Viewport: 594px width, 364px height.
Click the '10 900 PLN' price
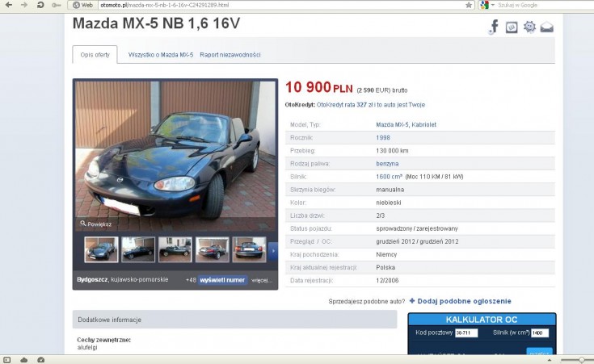319,87
